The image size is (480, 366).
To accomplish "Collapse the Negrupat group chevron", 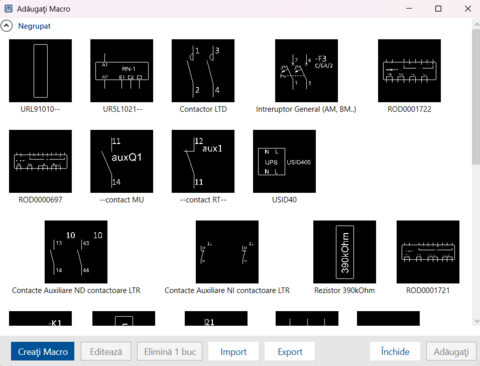I will click(7, 26).
